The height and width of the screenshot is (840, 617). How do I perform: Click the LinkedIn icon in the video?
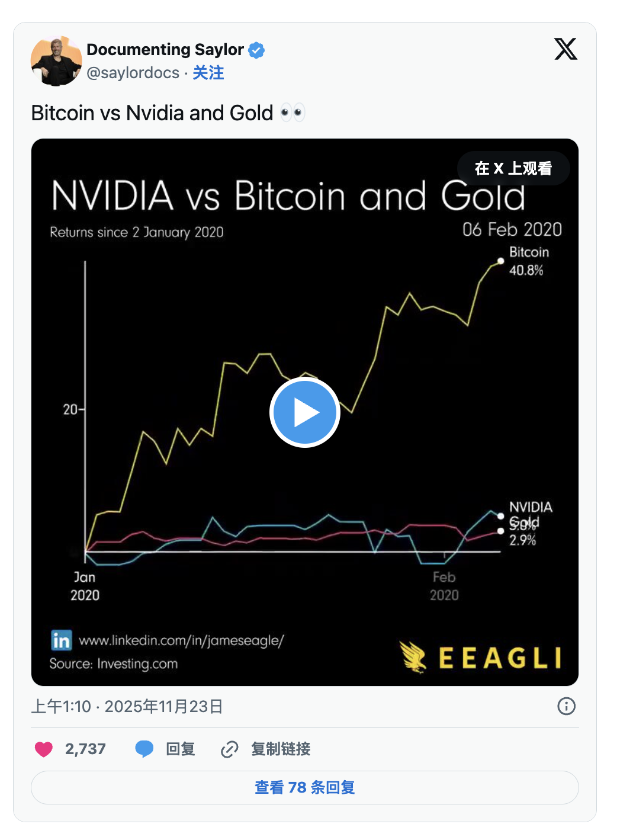click(x=62, y=640)
